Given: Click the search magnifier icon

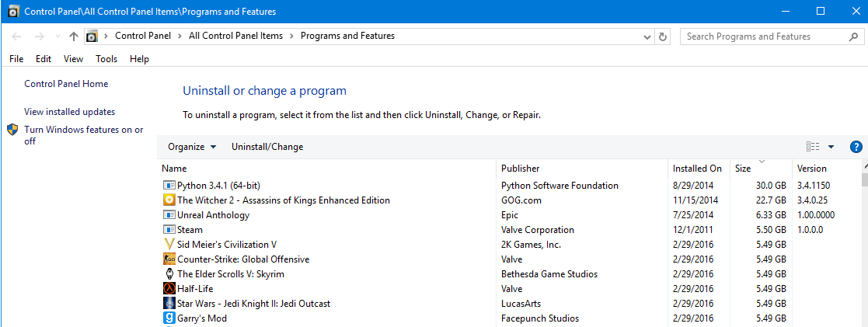Looking at the screenshot, I should 853,37.
